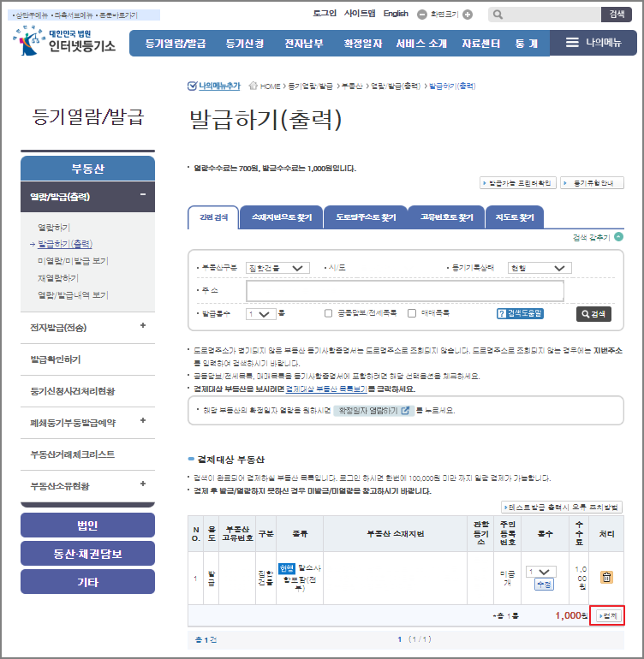The height and width of the screenshot is (659, 644).
Task: Click 법인 category button
Action: (x=87, y=525)
